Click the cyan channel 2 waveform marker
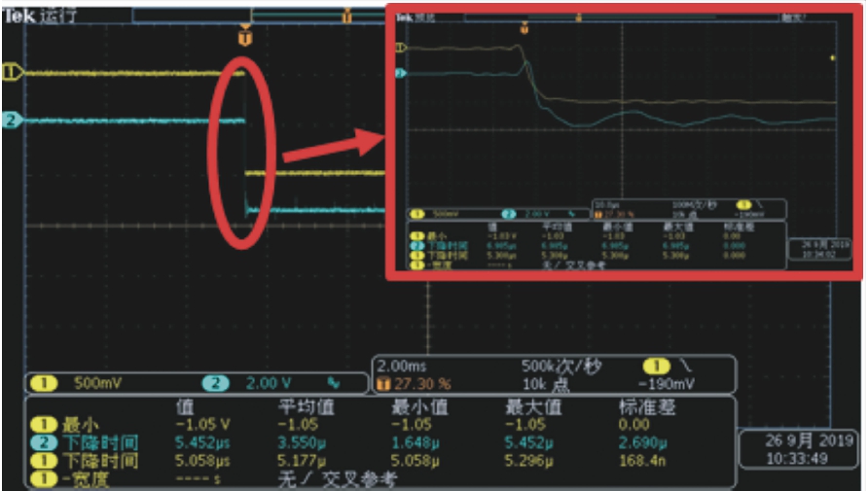 coord(12,121)
